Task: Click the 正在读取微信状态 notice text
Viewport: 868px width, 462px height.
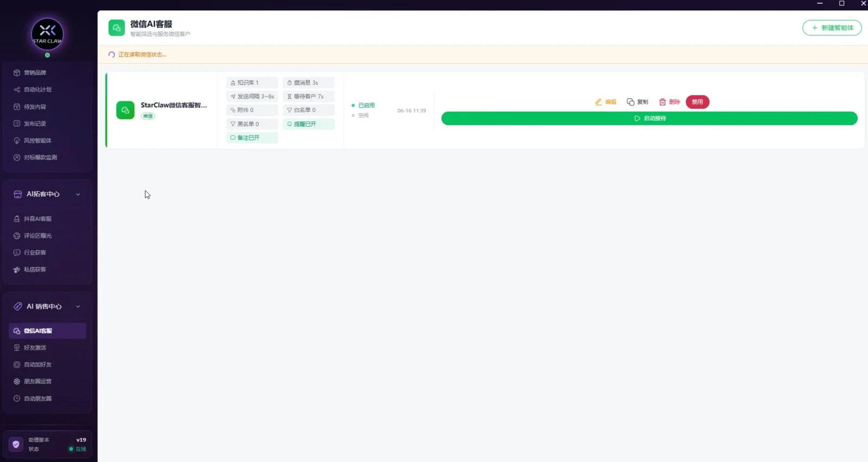Action: (142, 54)
